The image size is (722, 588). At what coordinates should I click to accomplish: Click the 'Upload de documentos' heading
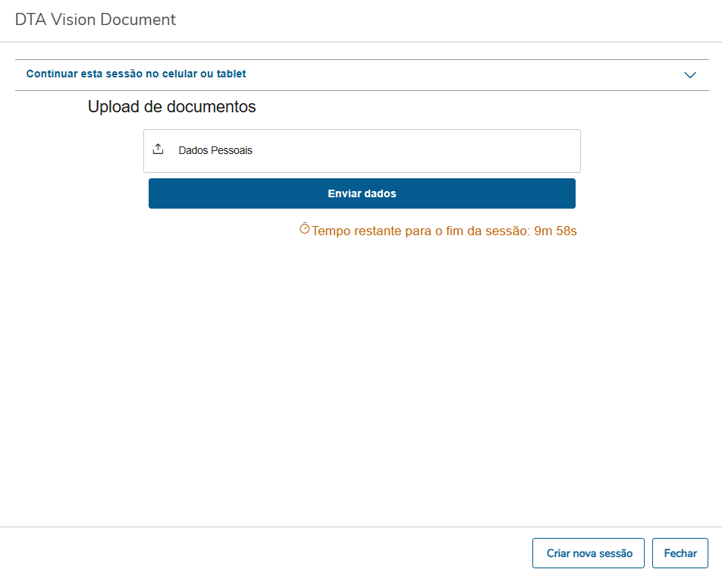(171, 107)
